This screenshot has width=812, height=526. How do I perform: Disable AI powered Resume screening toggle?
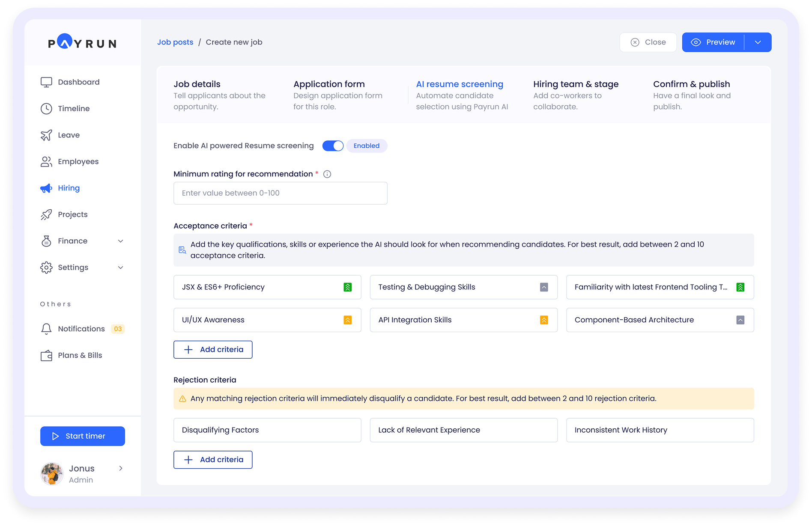click(x=333, y=146)
